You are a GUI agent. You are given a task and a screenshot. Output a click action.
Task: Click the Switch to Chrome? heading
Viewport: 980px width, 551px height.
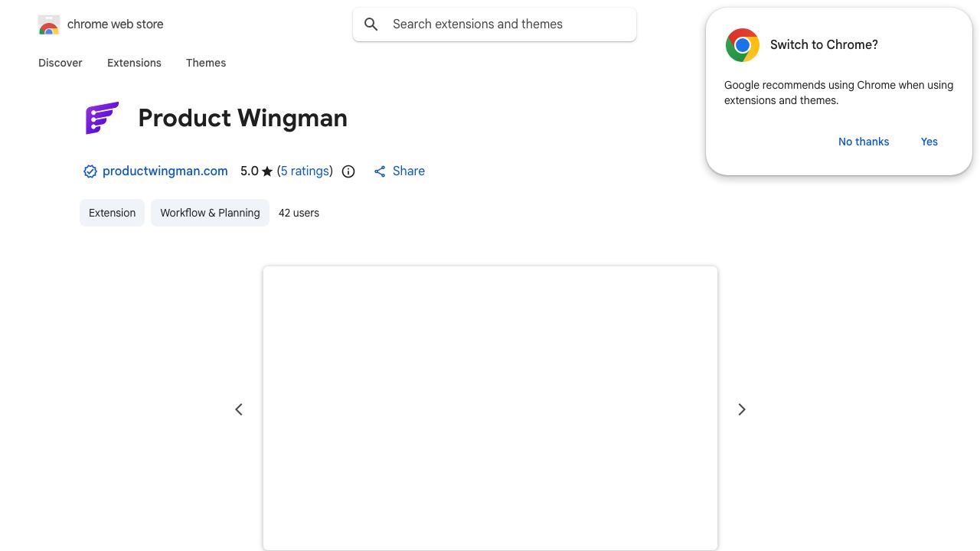824,45
